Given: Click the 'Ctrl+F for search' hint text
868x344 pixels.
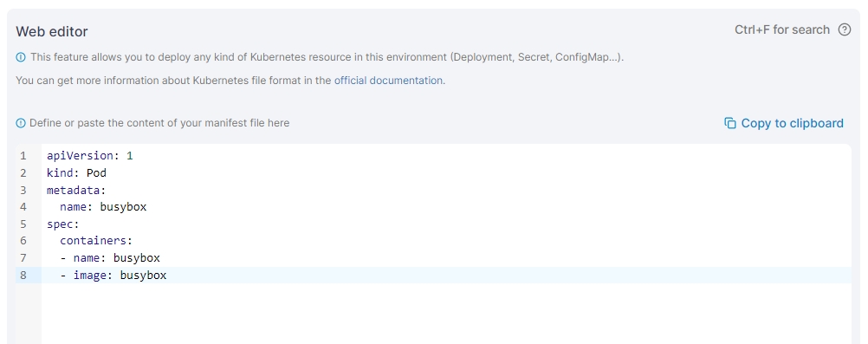Looking at the screenshot, I should tap(782, 30).
